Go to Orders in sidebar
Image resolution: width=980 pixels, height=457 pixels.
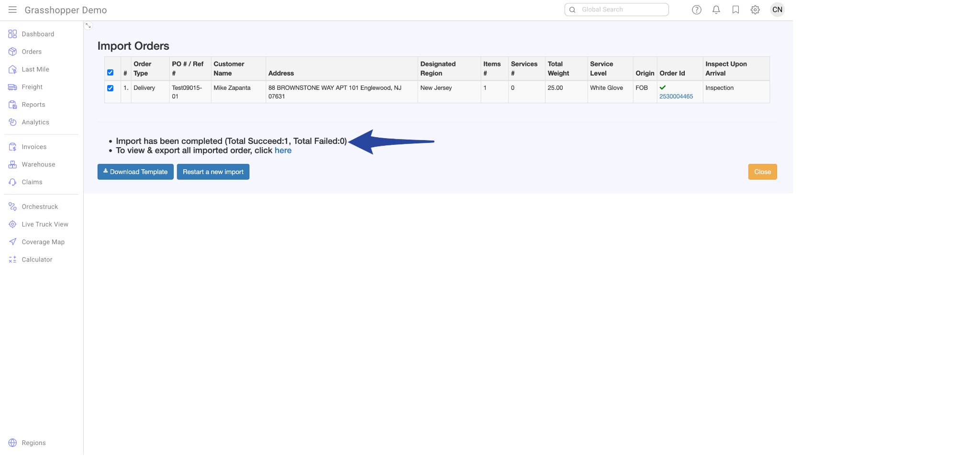tap(32, 52)
